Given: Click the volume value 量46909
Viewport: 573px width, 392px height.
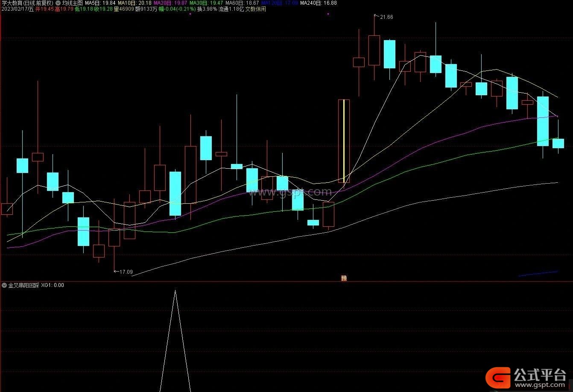Looking at the screenshot, I should tap(124, 9).
